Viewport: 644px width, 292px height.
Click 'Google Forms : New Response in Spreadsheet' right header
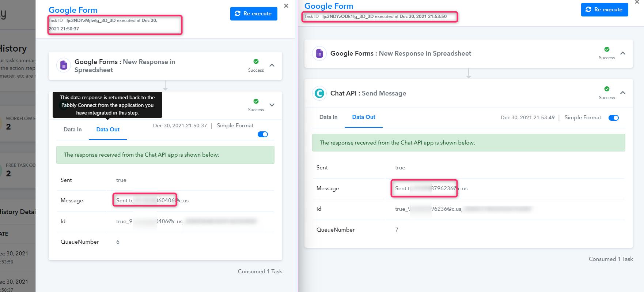[401, 53]
